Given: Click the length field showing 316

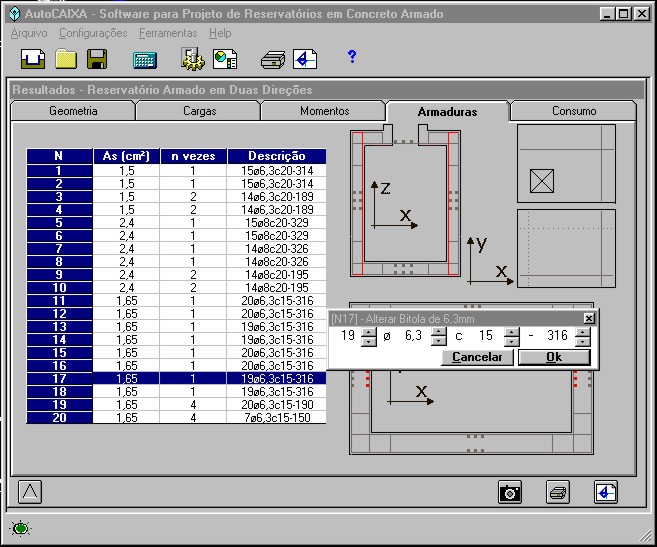Looking at the screenshot, I should click(x=557, y=336).
